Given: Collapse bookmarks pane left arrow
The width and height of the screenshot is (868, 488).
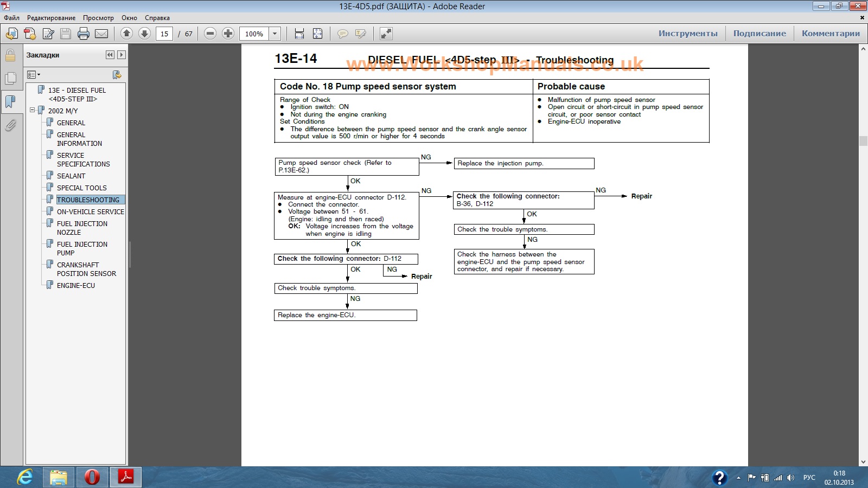Looking at the screenshot, I should 110,55.
